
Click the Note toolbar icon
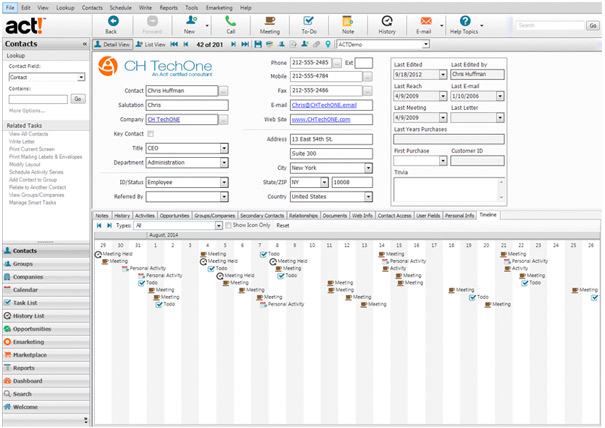tap(348, 21)
